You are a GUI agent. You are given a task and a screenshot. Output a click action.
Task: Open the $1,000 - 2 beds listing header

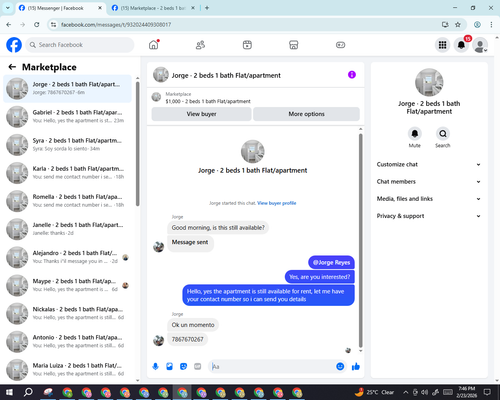click(x=208, y=101)
